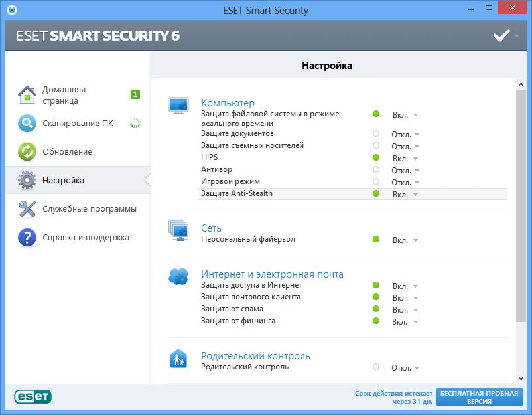Click the green update arrows icon
Viewport: 532px width, 415px height.
(27, 152)
